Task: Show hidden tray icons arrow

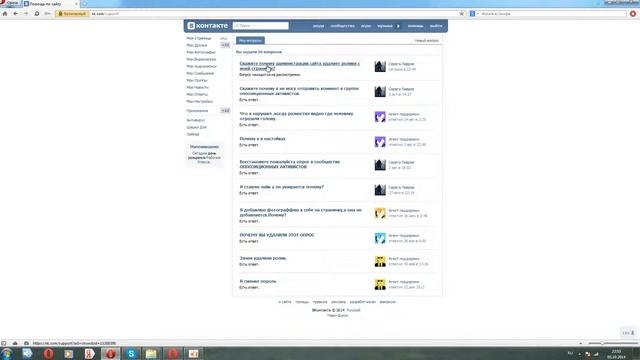Action: point(580,353)
